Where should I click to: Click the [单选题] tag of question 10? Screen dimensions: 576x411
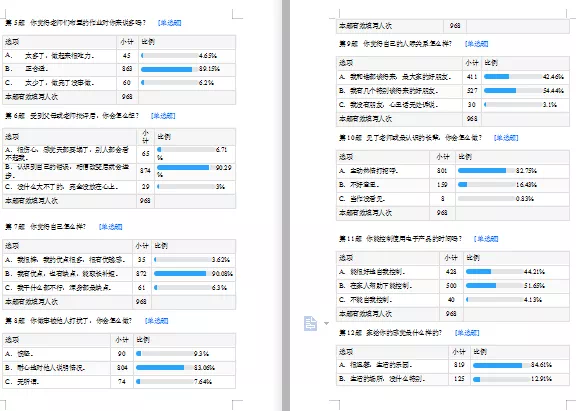tap(506, 138)
